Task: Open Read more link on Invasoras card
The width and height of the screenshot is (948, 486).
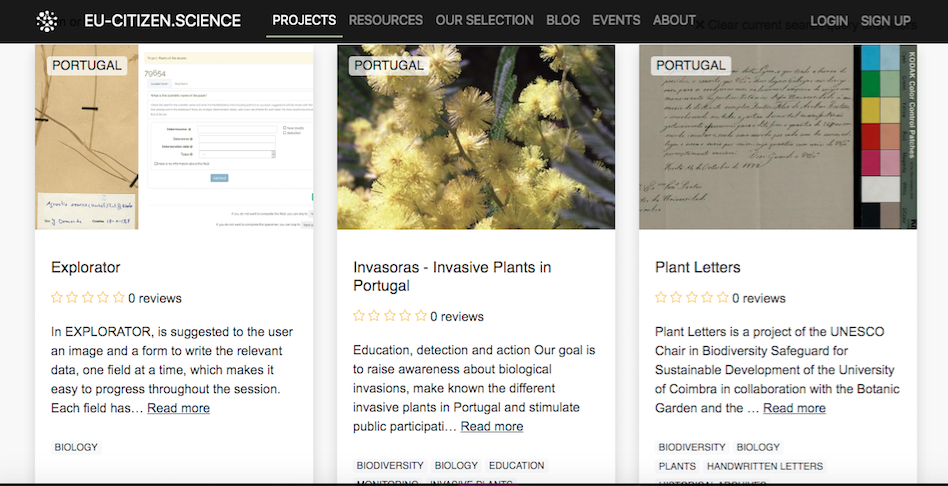Action: click(492, 426)
